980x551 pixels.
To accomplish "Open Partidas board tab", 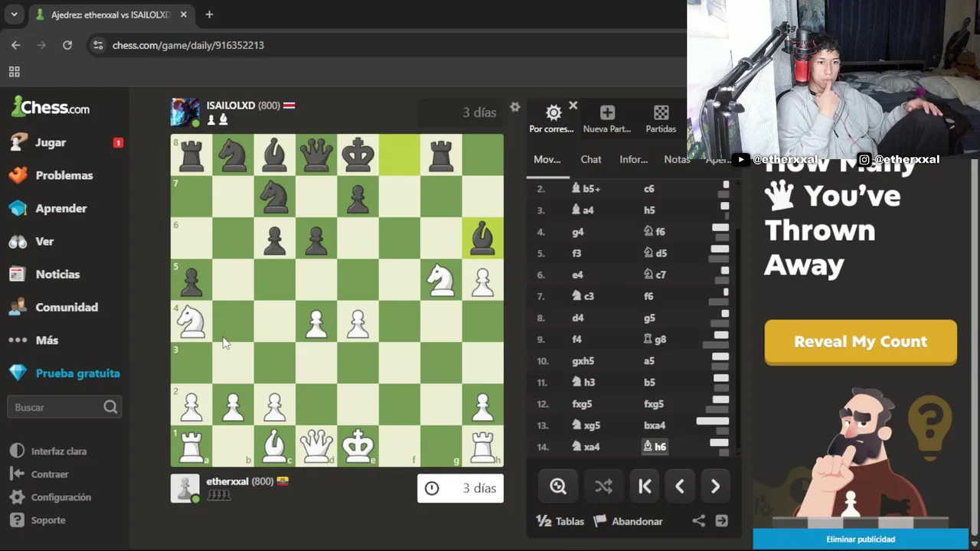I will [661, 119].
